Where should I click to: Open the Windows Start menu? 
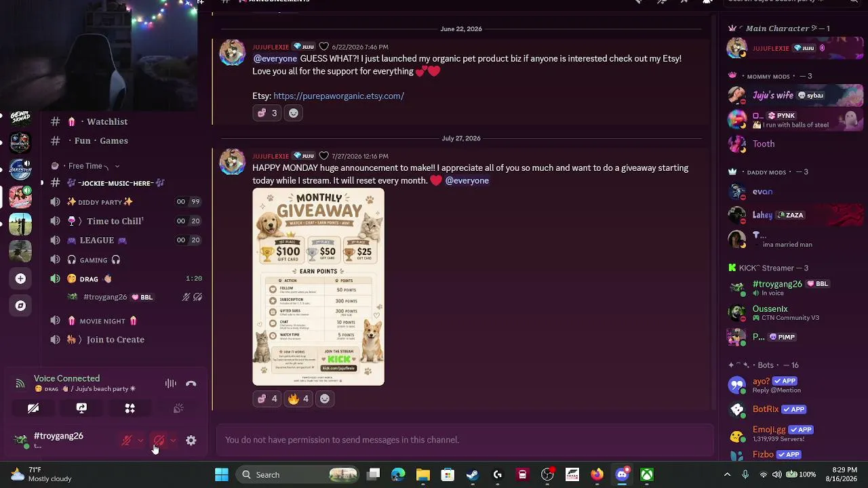[222, 475]
